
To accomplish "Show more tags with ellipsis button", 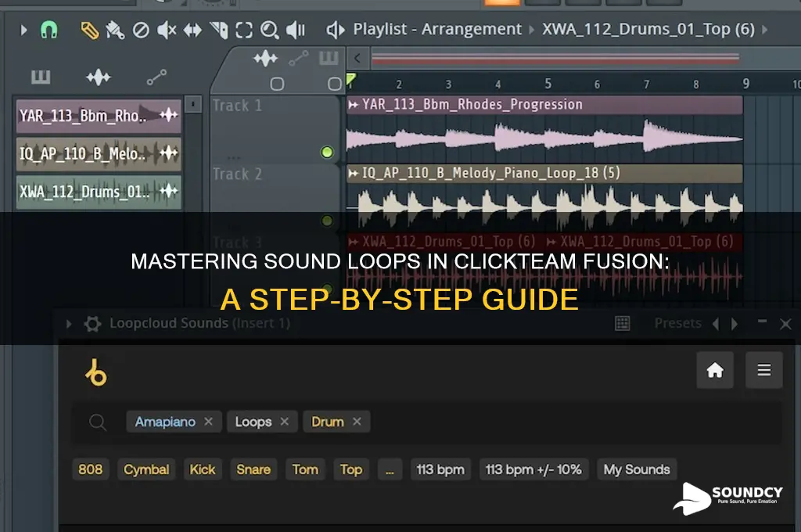I will [x=390, y=469].
